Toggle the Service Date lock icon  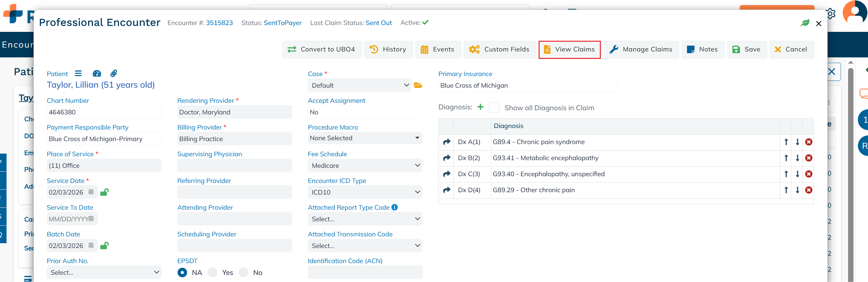(104, 192)
